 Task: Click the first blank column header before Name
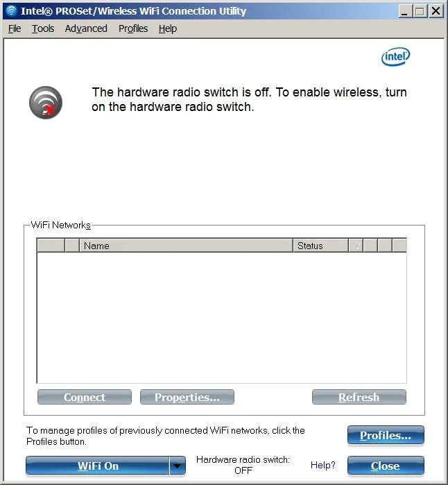(51, 246)
